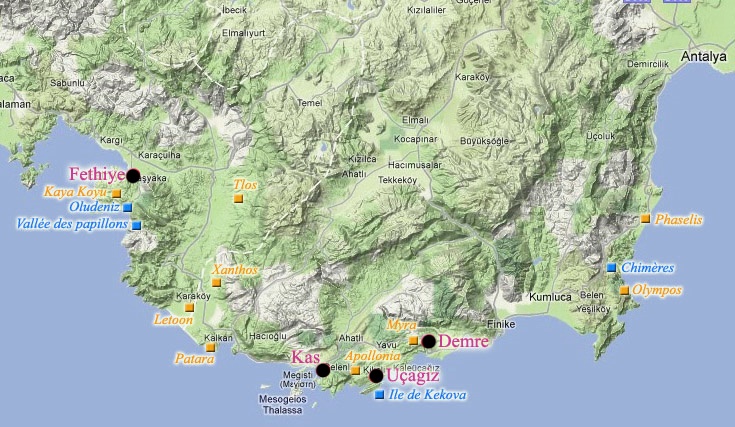
Task: Select the orange Tlos label
Action: pyautogui.click(x=245, y=185)
